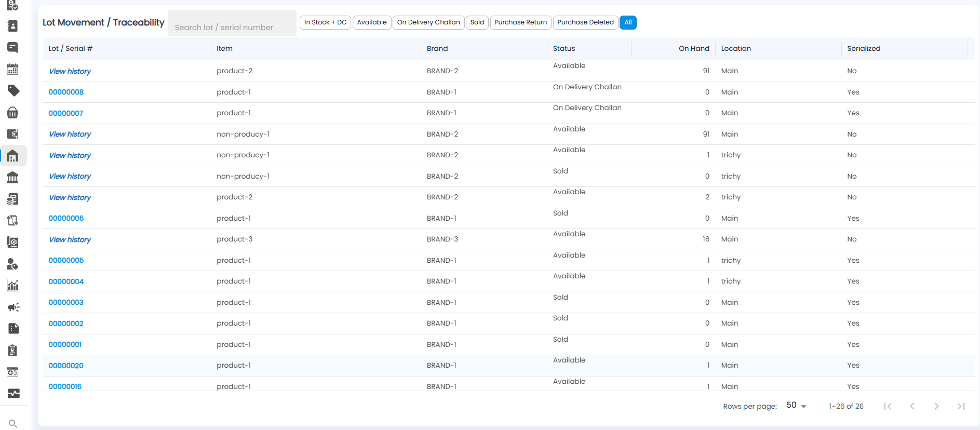The height and width of the screenshot is (430, 980).
Task: Open serial number 00000007 link
Action: 65,113
